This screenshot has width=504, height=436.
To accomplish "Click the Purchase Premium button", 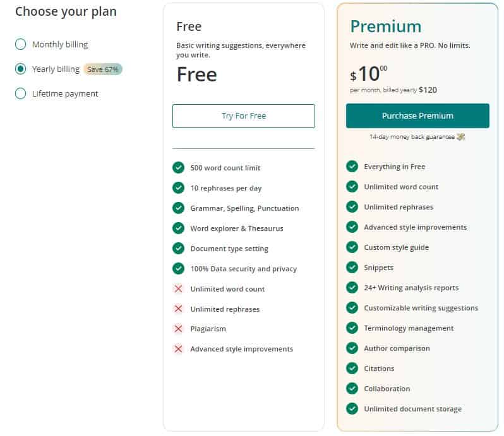I will pos(417,115).
